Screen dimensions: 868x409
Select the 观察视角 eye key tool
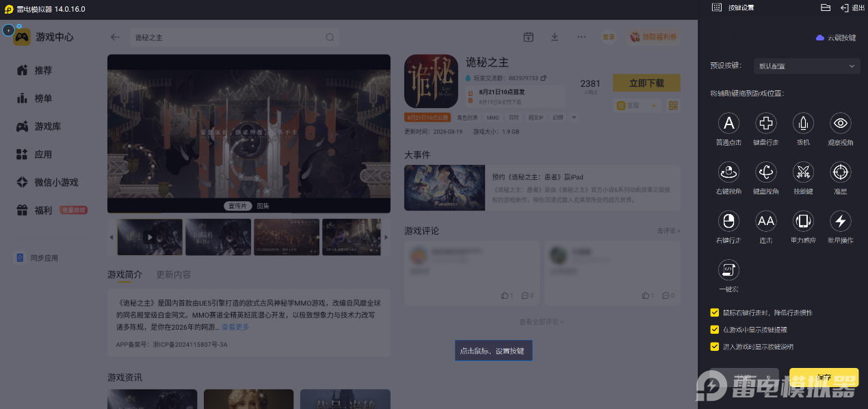(841, 124)
